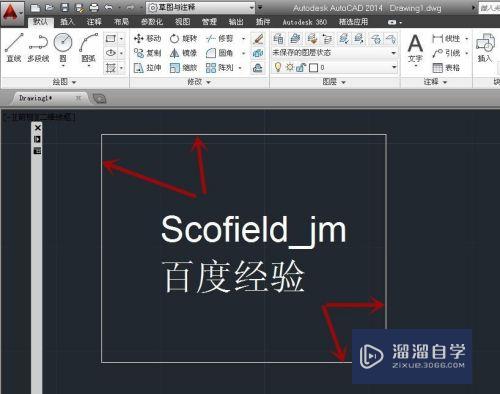This screenshot has width=500, height=394.
Task: Expand the Arc (圆弧) tool dropdown arrow
Action: (89, 66)
